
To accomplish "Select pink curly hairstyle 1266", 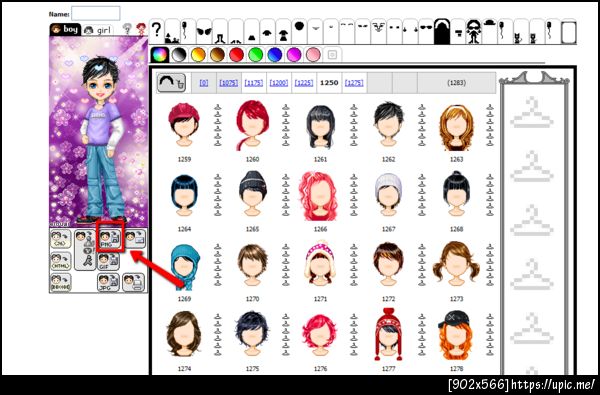I will click(318, 196).
